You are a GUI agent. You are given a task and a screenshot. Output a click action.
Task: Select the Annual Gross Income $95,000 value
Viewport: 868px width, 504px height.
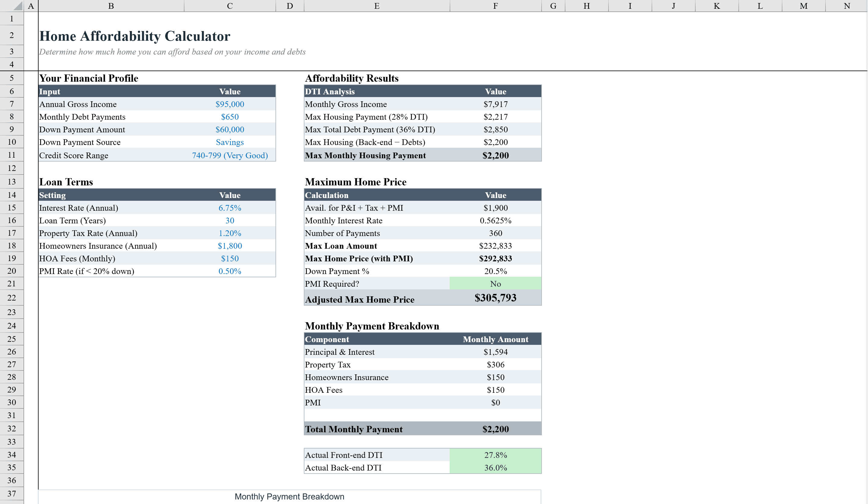tap(229, 104)
